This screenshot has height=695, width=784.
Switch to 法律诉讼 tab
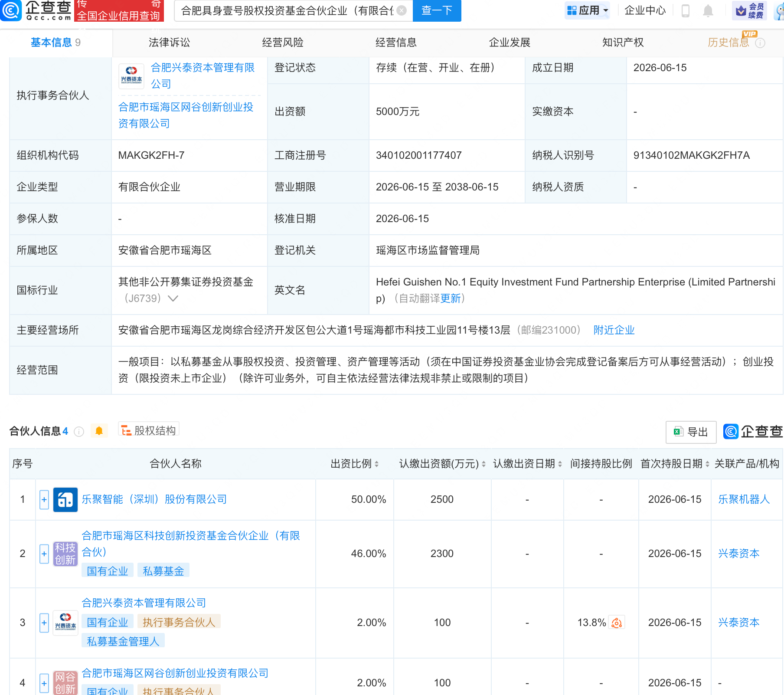(x=169, y=43)
